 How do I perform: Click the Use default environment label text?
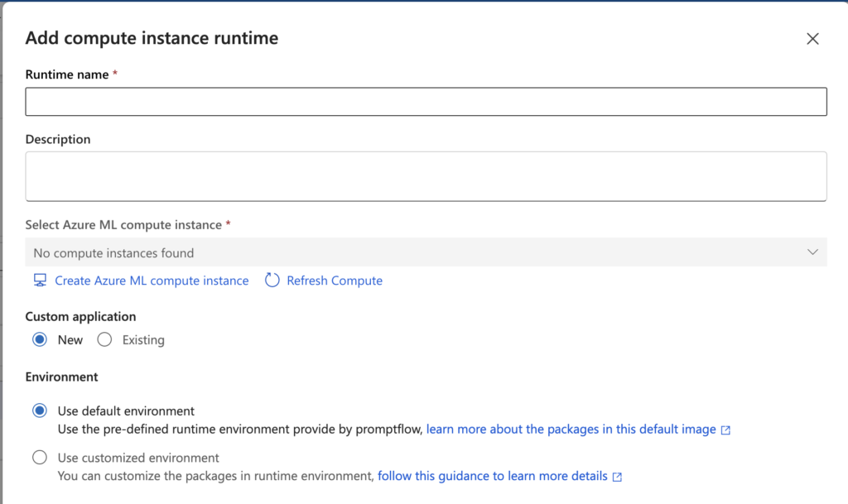pos(126,410)
